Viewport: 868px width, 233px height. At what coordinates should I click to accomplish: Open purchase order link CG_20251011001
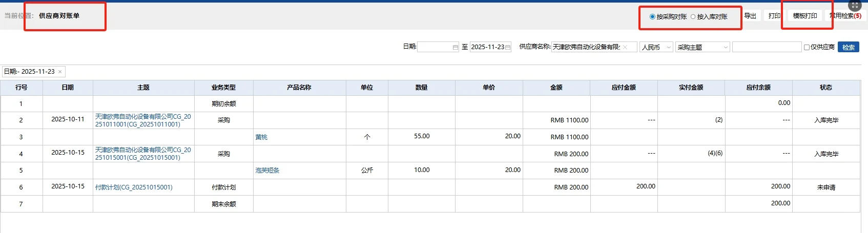[x=143, y=120]
